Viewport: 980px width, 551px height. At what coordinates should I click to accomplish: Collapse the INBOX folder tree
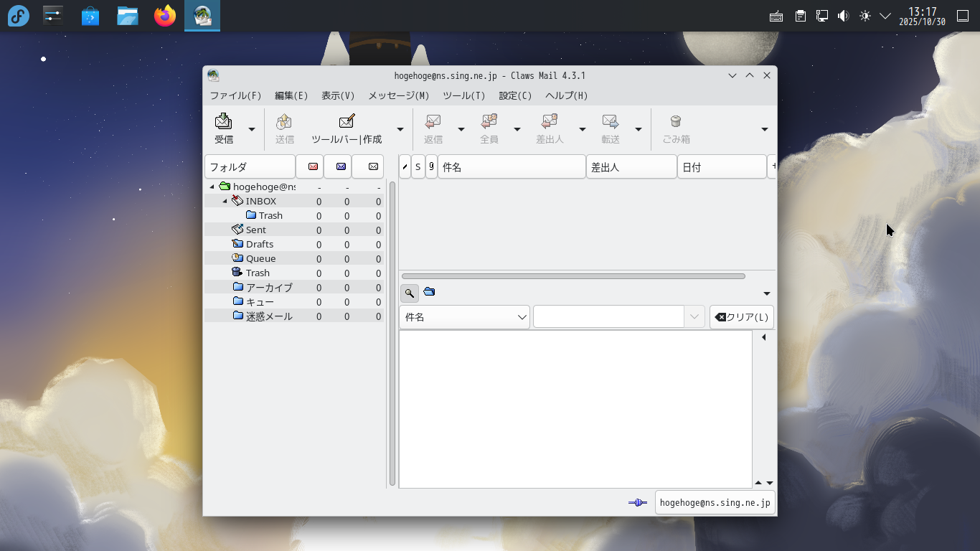(x=225, y=202)
